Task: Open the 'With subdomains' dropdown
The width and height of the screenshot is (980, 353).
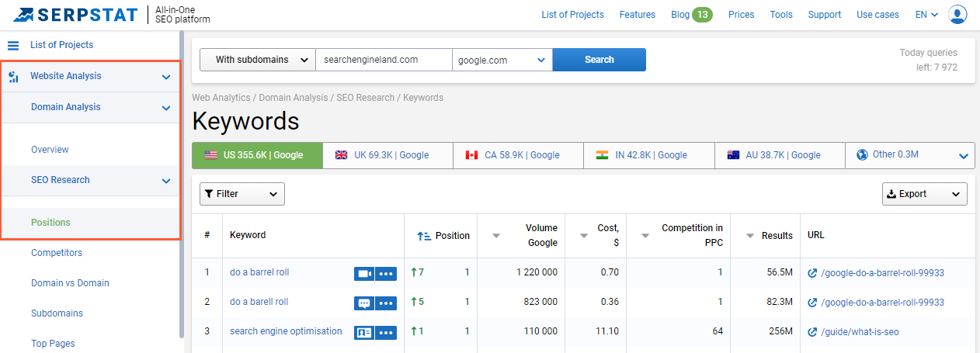Action: (x=258, y=60)
